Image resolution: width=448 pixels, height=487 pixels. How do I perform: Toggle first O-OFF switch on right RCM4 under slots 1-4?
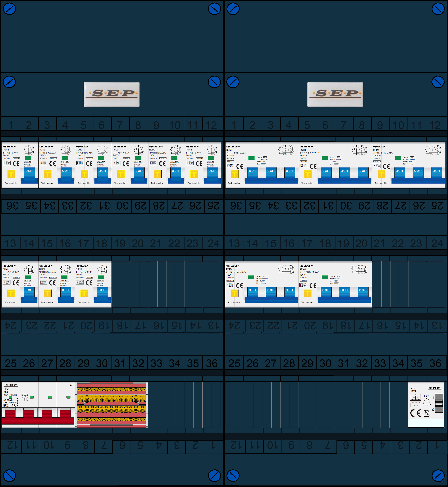253,173
